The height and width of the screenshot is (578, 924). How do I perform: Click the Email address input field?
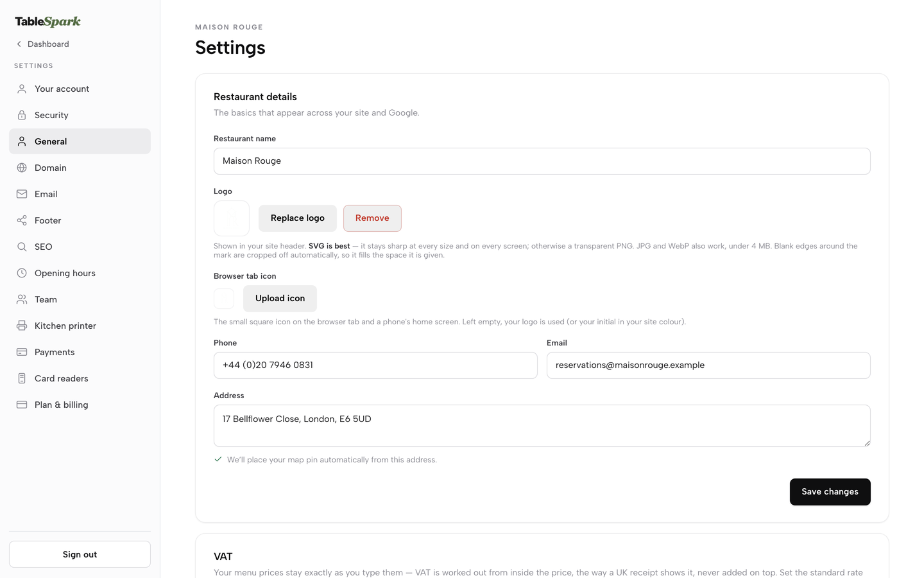[x=708, y=365]
